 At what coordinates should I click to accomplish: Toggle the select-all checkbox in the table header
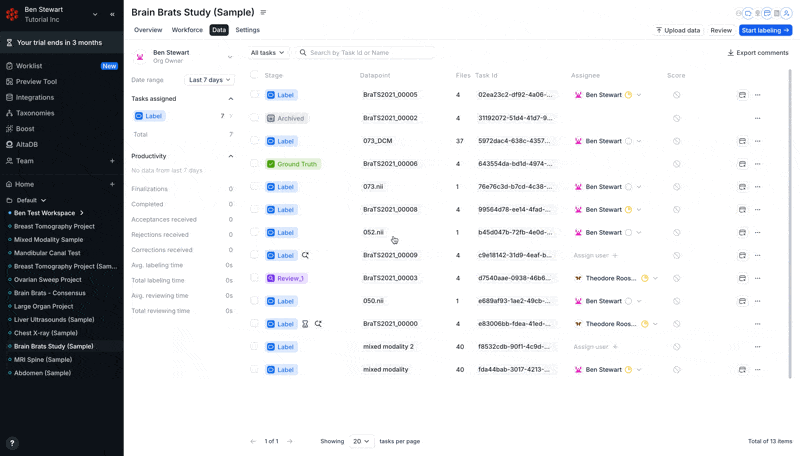click(254, 75)
